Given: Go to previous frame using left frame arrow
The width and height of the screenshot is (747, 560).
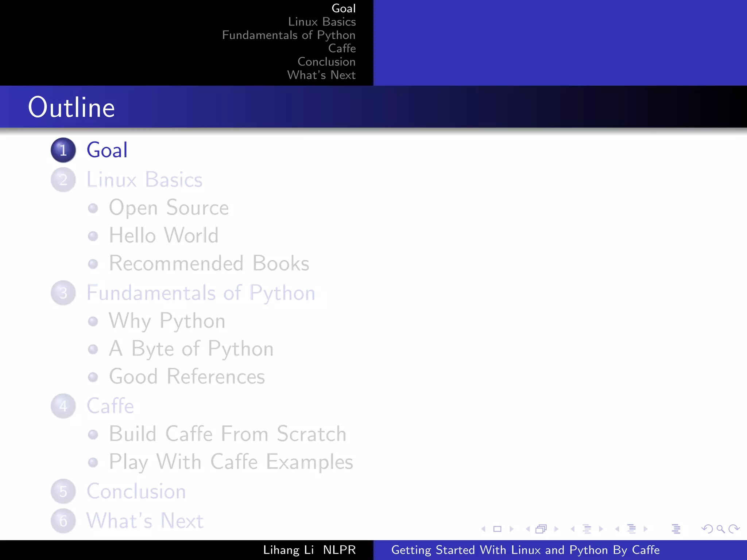Looking at the screenshot, I should pos(528,529).
